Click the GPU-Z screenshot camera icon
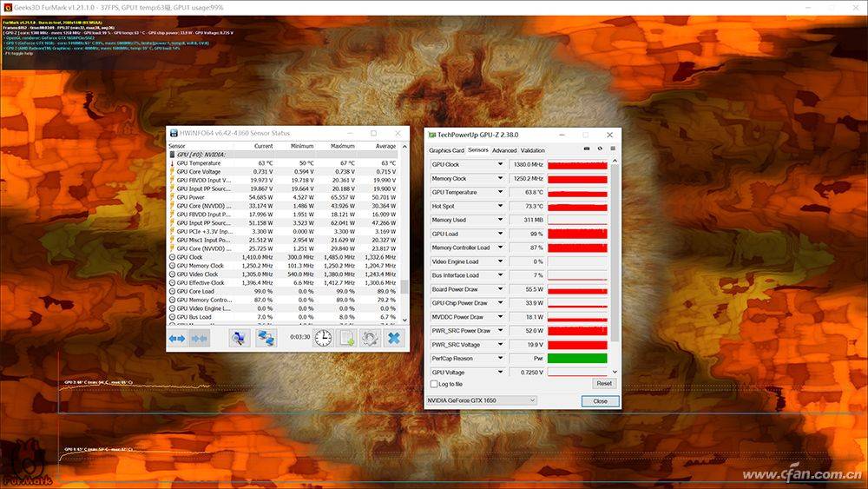Viewport: 868px width, 489px height. [587, 149]
